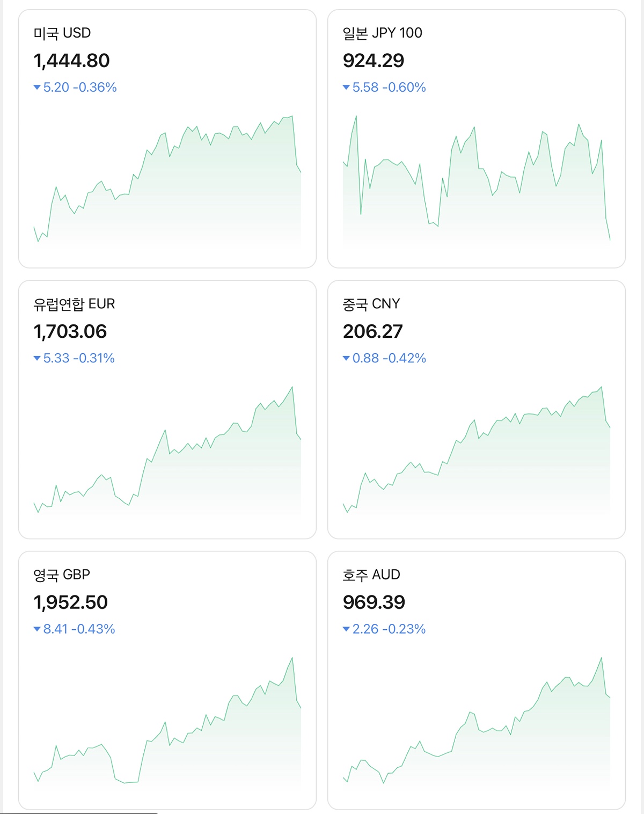
Task: Open the 호주 AUD card title
Action: tap(371, 575)
